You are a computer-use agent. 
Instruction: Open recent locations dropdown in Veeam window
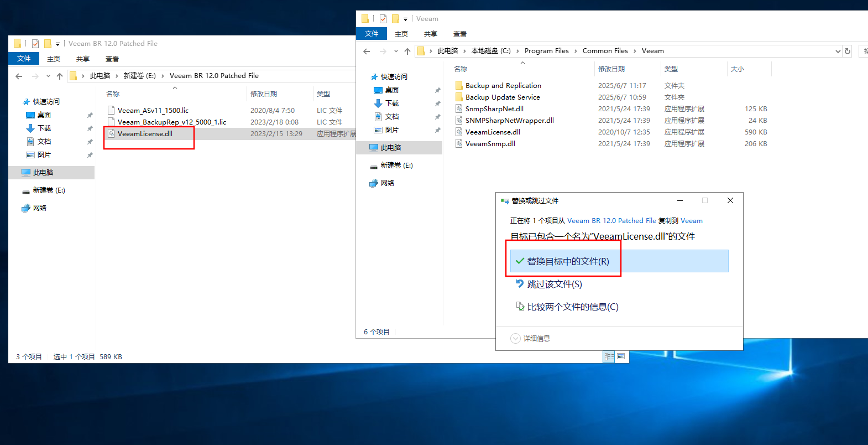coord(396,51)
